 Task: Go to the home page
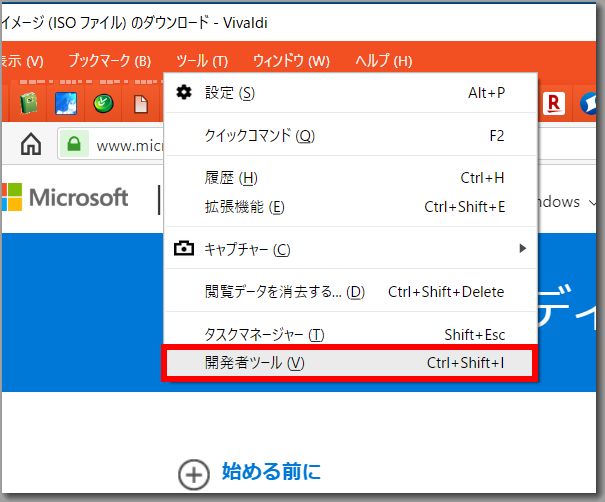coord(31,144)
